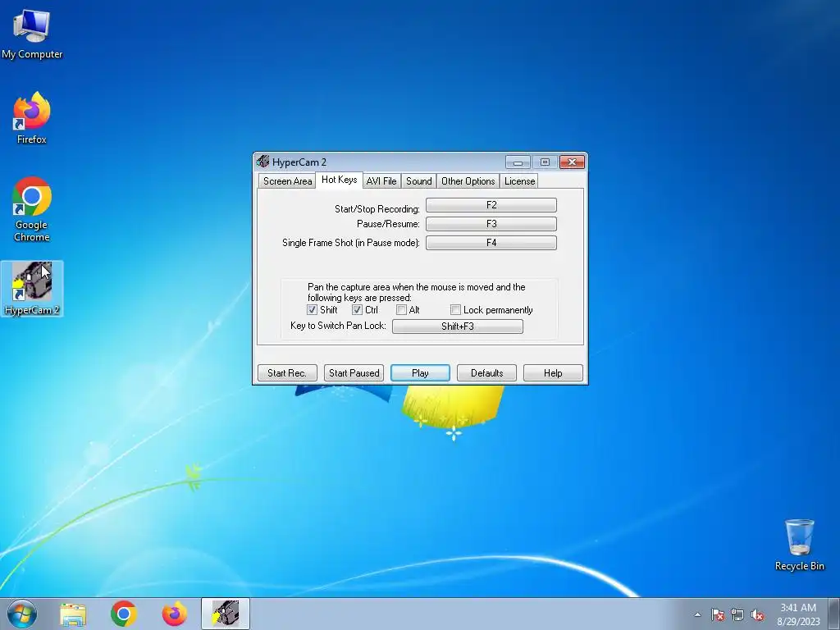Open the taskbar clock and date

coord(798,614)
